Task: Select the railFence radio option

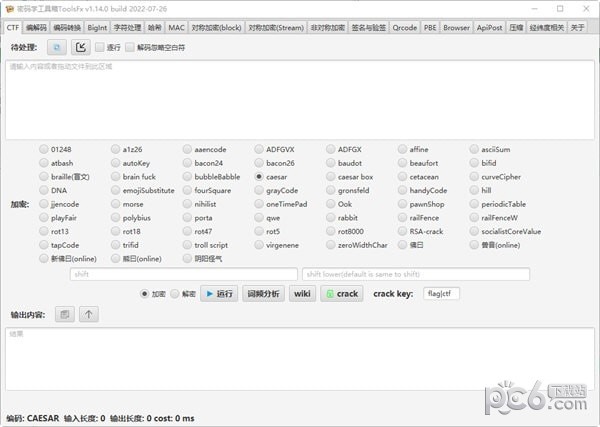Action: (401, 217)
